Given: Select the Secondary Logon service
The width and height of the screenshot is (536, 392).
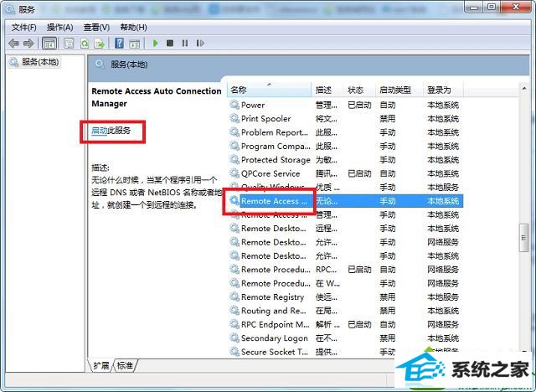Looking at the screenshot, I should pyautogui.click(x=345, y=338).
